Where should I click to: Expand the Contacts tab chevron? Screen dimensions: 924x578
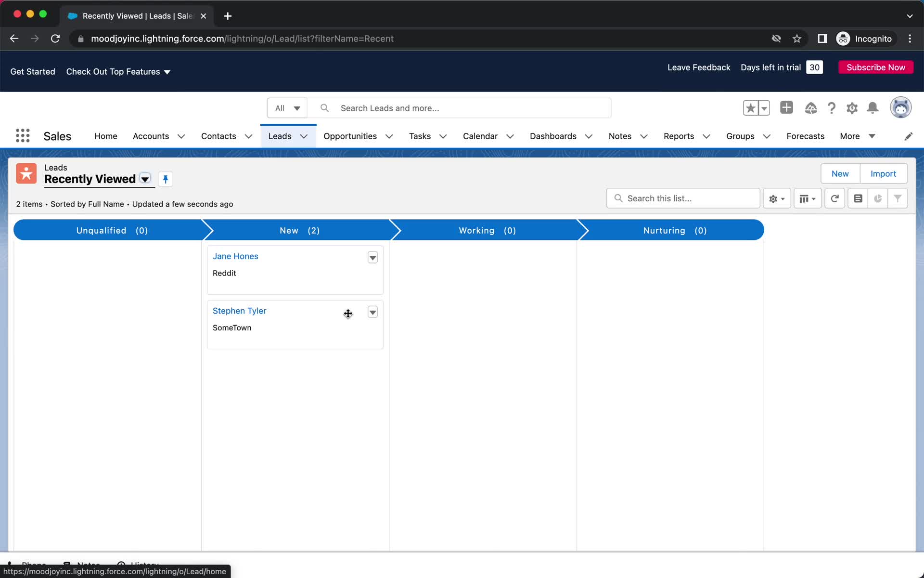[x=249, y=136]
